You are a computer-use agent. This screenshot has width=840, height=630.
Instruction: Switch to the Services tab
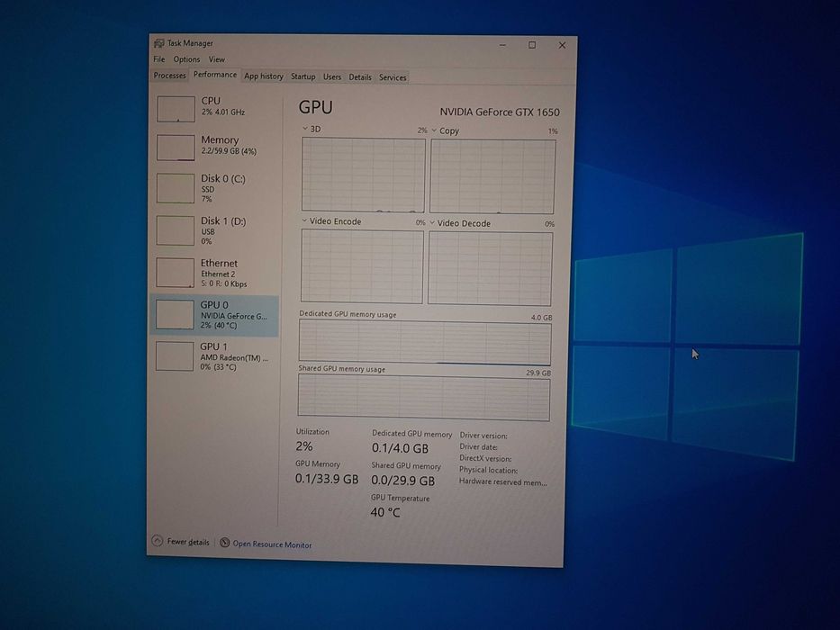393,77
